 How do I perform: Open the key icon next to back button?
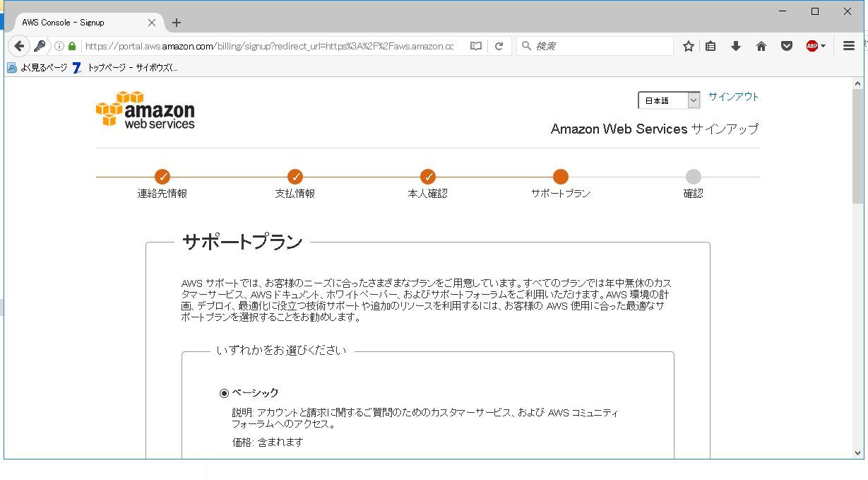click(40, 46)
